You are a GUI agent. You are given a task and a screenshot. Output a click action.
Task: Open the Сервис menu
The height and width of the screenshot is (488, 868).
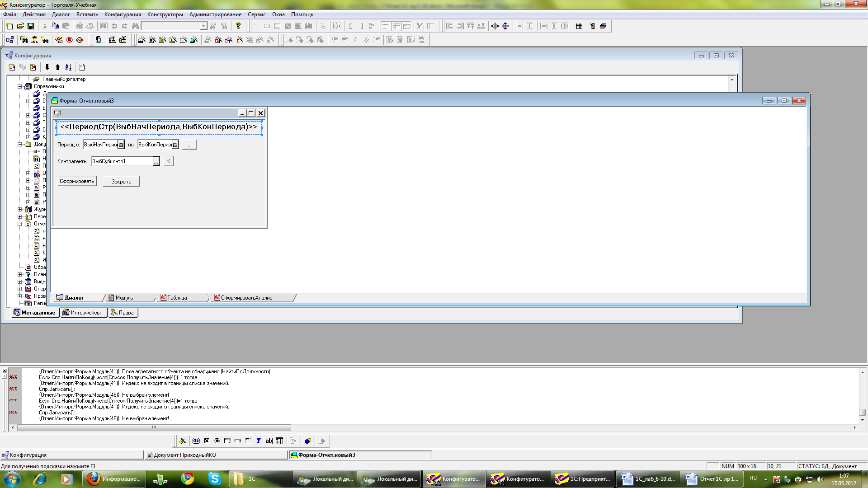tap(257, 14)
